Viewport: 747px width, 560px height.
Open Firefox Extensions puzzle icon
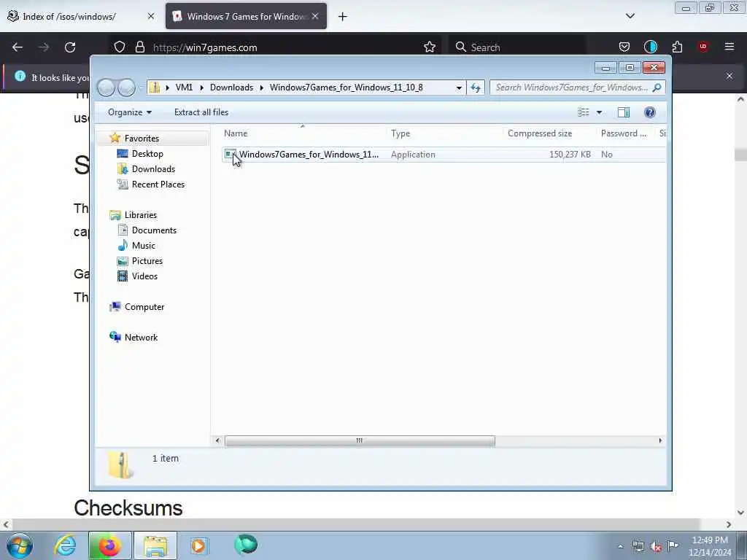(678, 47)
